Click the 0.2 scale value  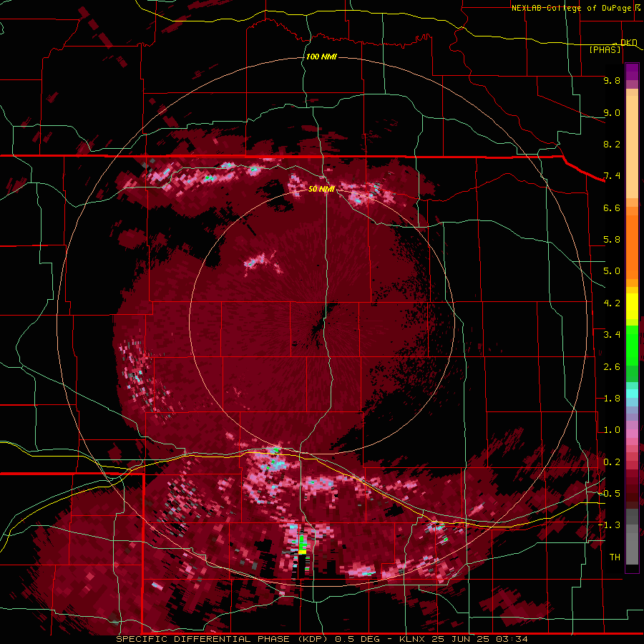click(612, 462)
